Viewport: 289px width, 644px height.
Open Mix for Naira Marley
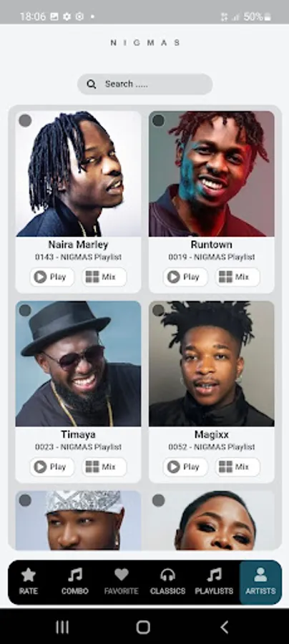(x=104, y=277)
